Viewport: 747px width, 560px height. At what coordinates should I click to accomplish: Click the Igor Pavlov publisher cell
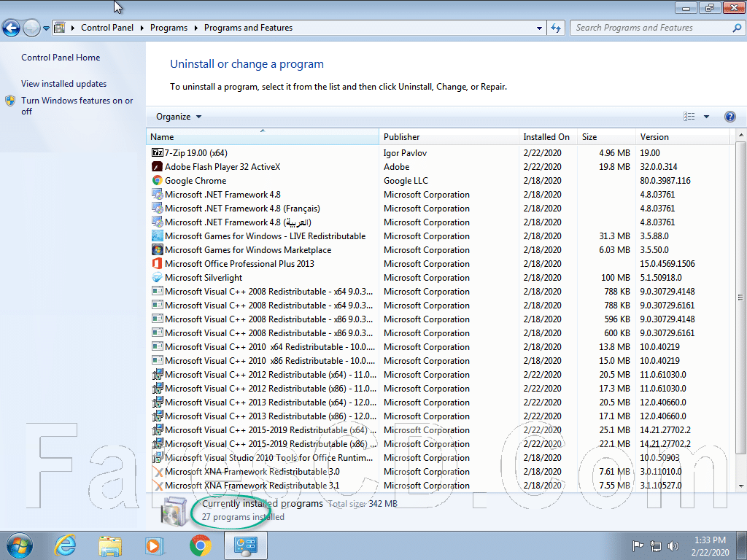pos(405,153)
